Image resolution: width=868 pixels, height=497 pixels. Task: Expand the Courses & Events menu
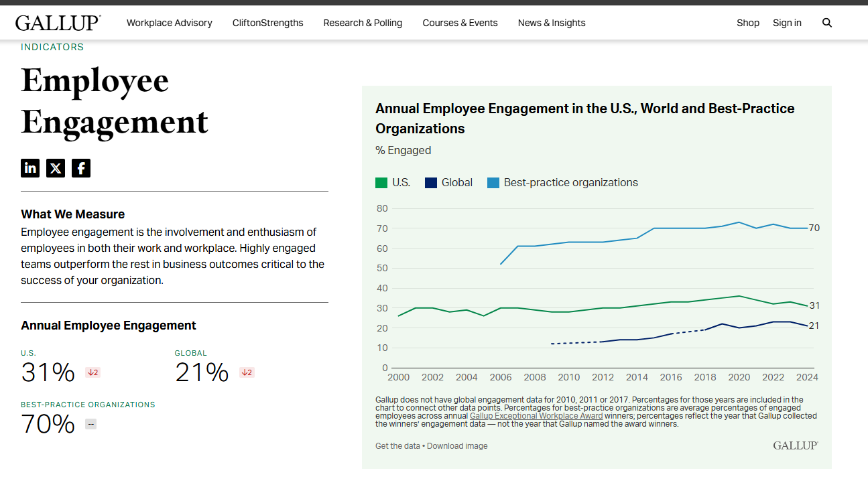[460, 23]
